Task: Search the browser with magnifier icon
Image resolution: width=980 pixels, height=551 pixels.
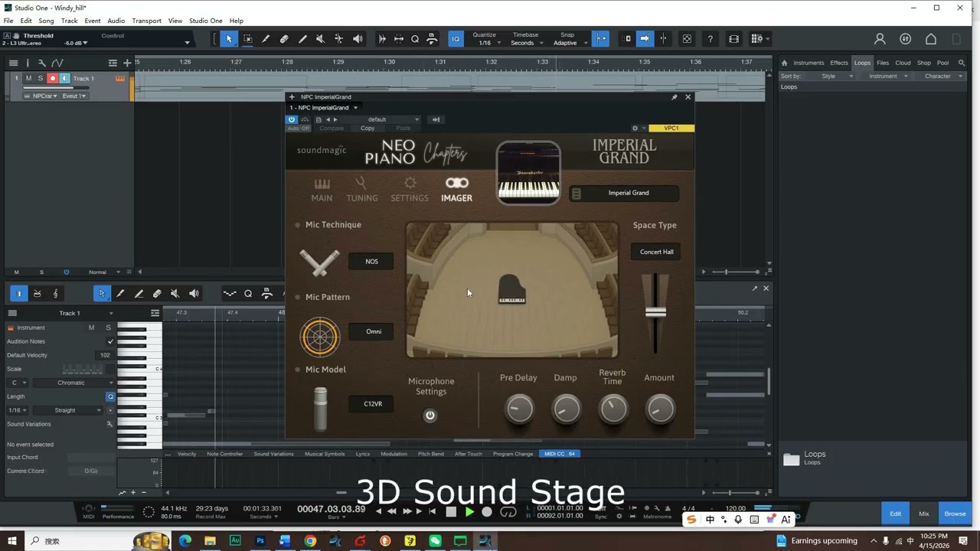Action: [962, 63]
